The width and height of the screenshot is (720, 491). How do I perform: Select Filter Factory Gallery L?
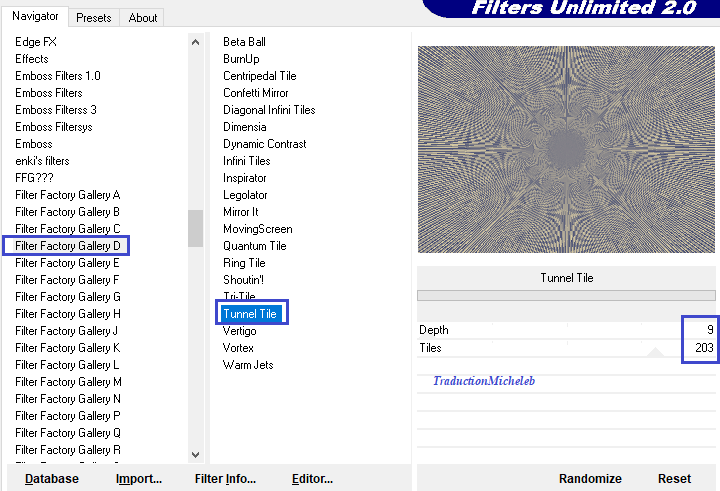click(x=67, y=365)
